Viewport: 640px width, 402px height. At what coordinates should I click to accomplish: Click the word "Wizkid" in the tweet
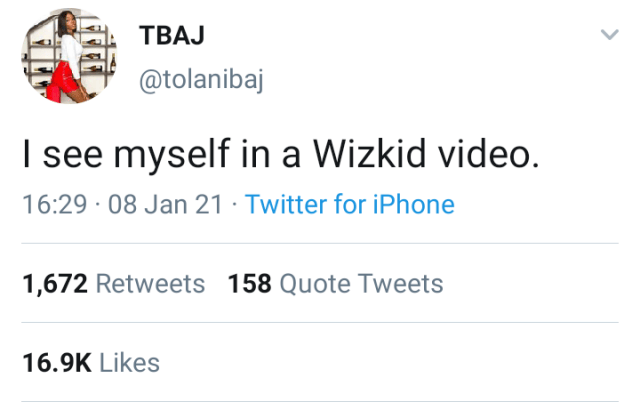(x=351, y=156)
